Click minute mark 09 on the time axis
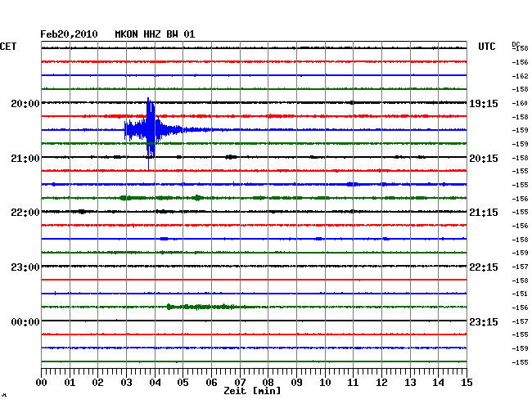The height and width of the screenshot is (404, 532). pos(296,382)
